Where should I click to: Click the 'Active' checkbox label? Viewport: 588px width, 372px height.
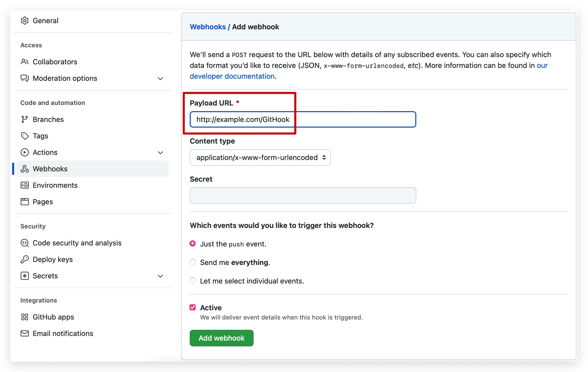pyautogui.click(x=211, y=308)
